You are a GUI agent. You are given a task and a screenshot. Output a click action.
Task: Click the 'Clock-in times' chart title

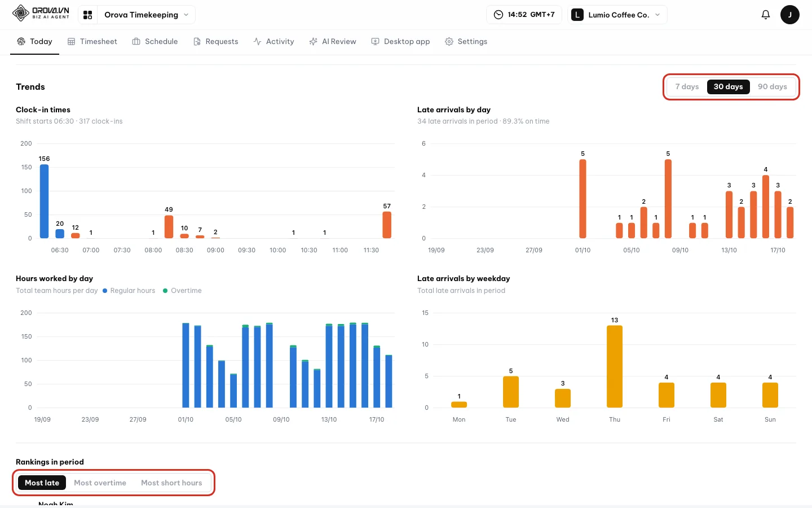tap(43, 110)
